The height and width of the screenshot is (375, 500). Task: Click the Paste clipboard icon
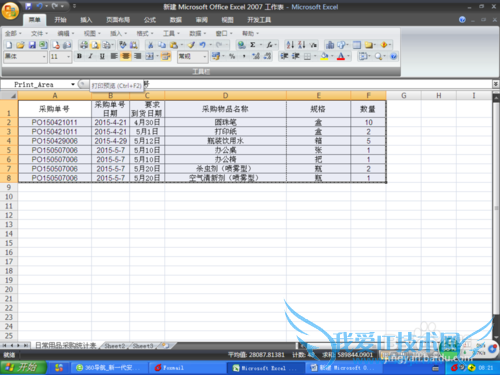tap(174, 45)
